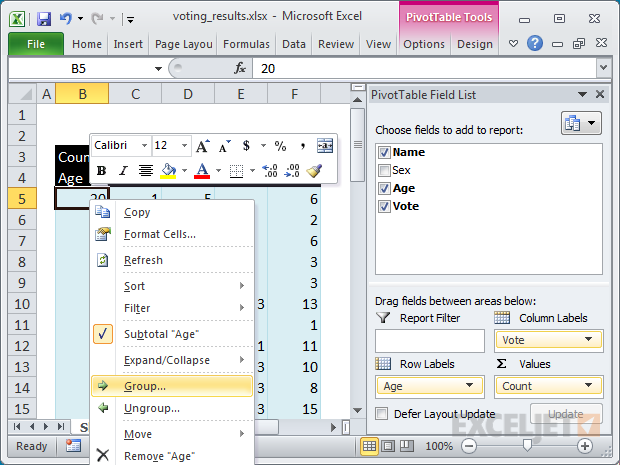The image size is (620, 465).
Task: Choose Format Cells... in context menu
Action: (x=172, y=234)
